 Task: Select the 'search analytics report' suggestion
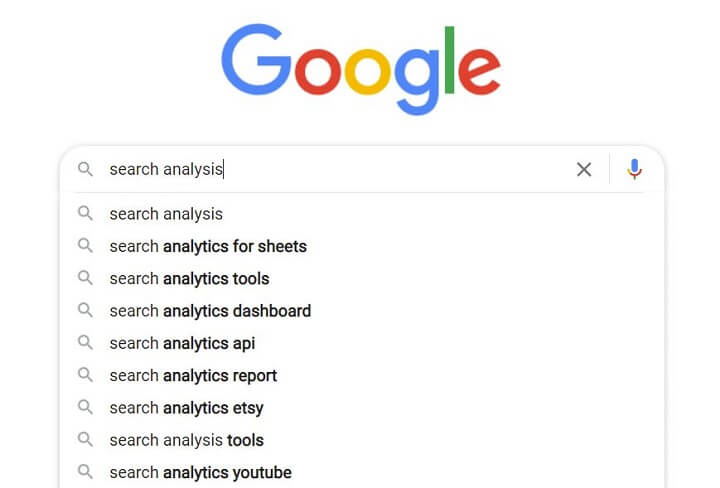click(362, 376)
